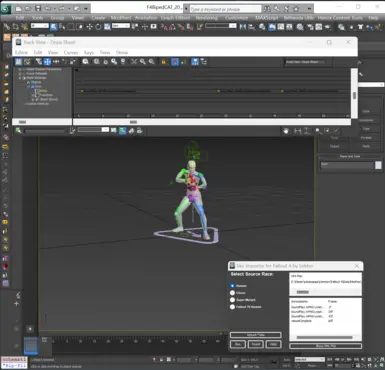Click the Slide Keys icon in Track View toolbar
385x370 pixels.
click(x=56, y=62)
